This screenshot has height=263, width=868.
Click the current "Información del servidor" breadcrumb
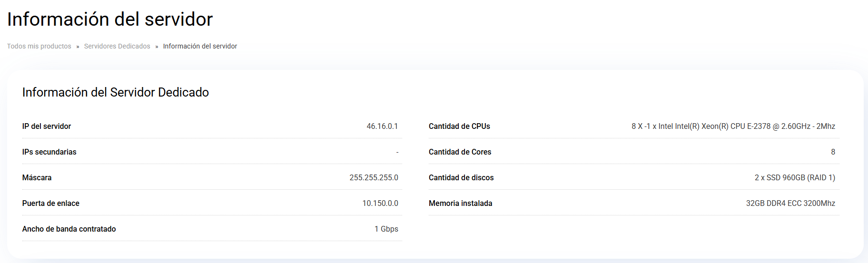coord(200,46)
